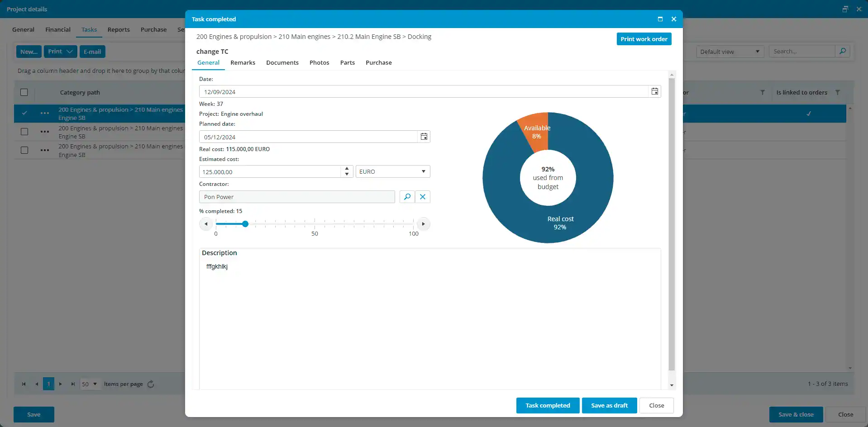Click the slider's right arrow to increase completion

(423, 224)
